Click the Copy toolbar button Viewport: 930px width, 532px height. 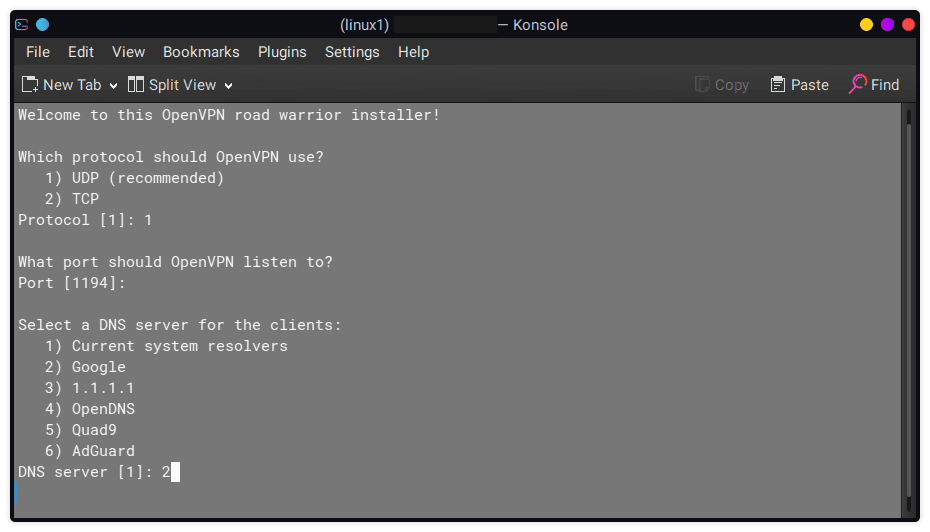(x=722, y=85)
